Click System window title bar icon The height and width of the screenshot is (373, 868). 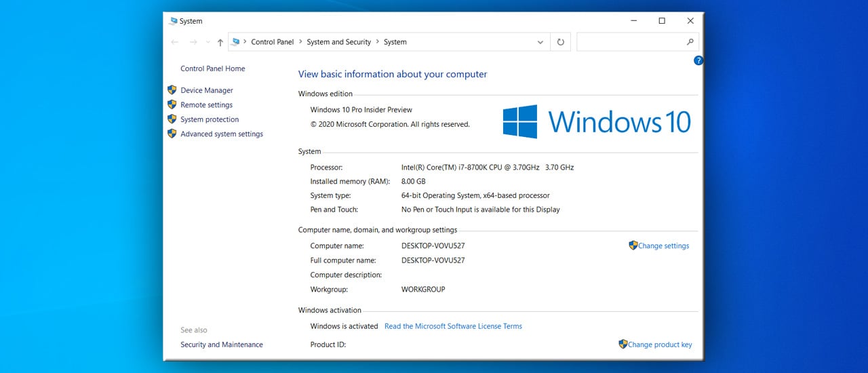174,21
